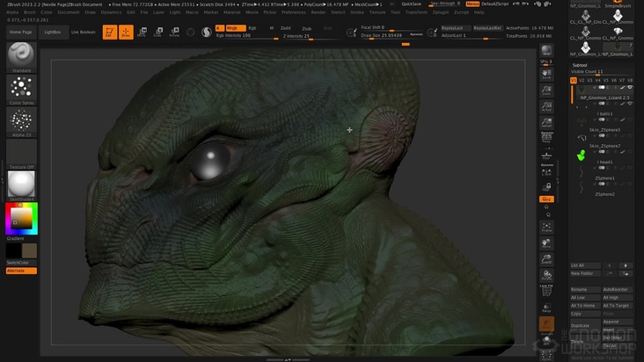The image size is (644, 362).
Task: Open the Render menu
Action: pyautogui.click(x=318, y=12)
